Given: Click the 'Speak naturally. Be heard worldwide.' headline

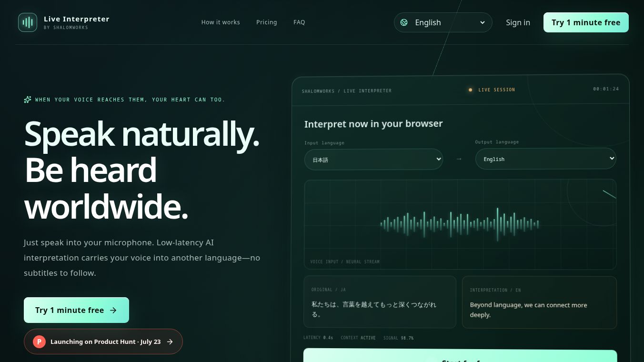Looking at the screenshot, I should [142, 170].
